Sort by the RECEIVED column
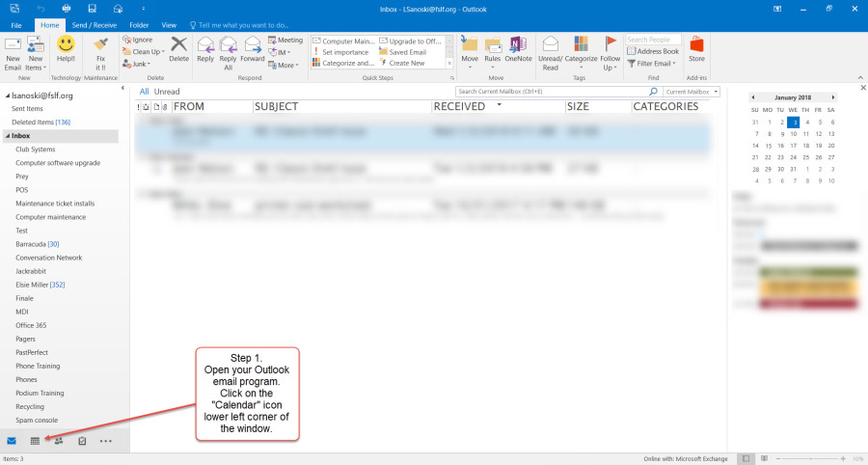This screenshot has width=868, height=465. [459, 106]
